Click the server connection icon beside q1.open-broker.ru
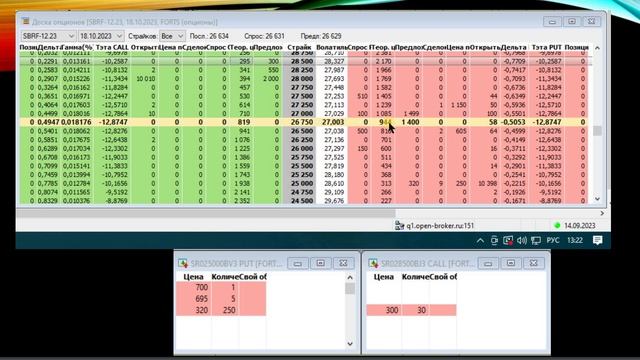640x360 pixels. pos(399,225)
